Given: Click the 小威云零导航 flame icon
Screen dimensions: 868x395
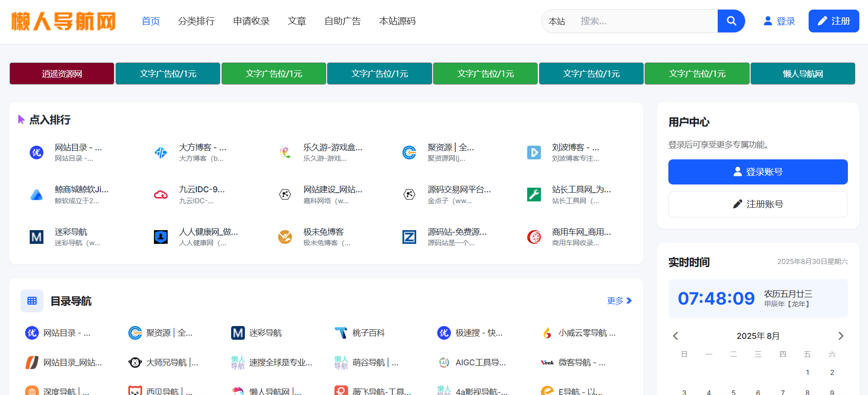Looking at the screenshot, I should pyautogui.click(x=547, y=333).
